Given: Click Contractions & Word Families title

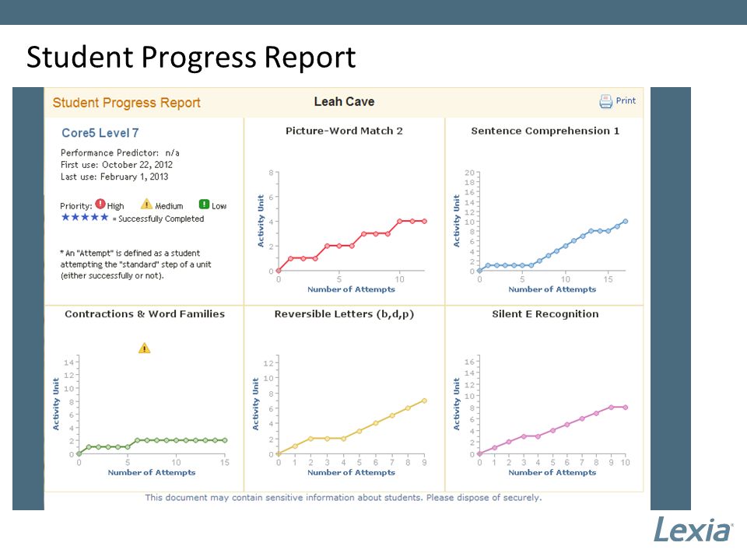Looking at the screenshot, I should click(145, 313).
